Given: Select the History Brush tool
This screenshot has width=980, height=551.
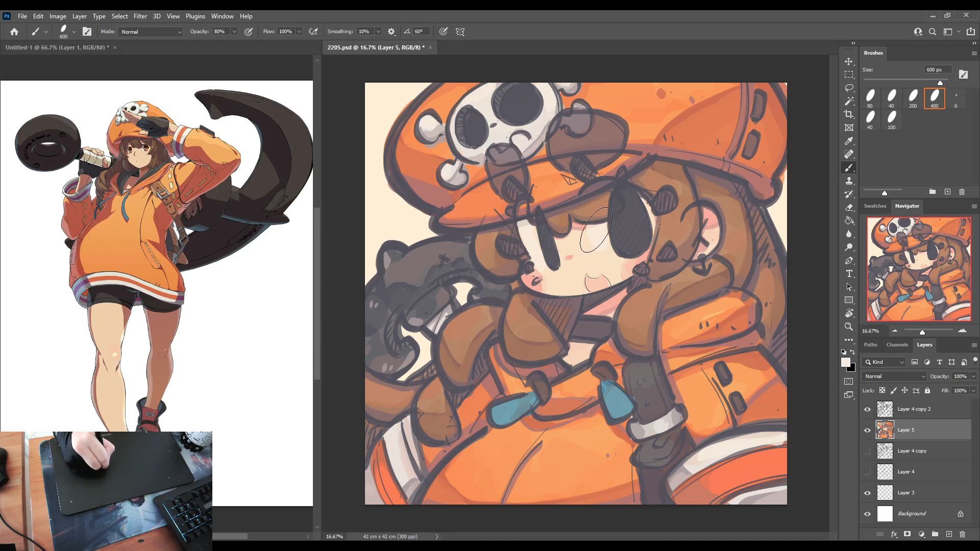Looking at the screenshot, I should pyautogui.click(x=849, y=194).
